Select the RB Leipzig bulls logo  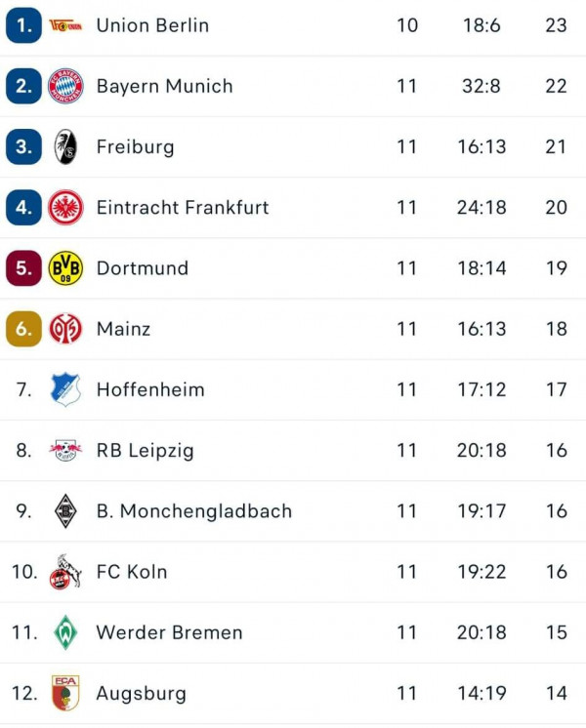click(65, 450)
